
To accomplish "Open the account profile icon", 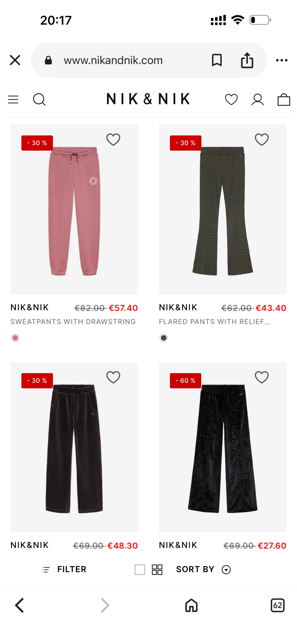I will tap(257, 99).
